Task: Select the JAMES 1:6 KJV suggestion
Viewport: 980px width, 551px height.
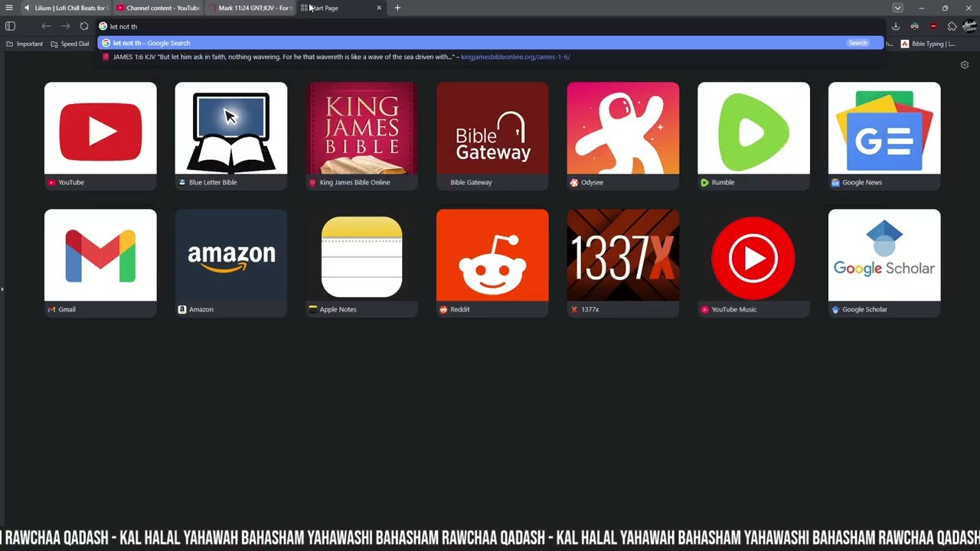Action: click(490, 57)
